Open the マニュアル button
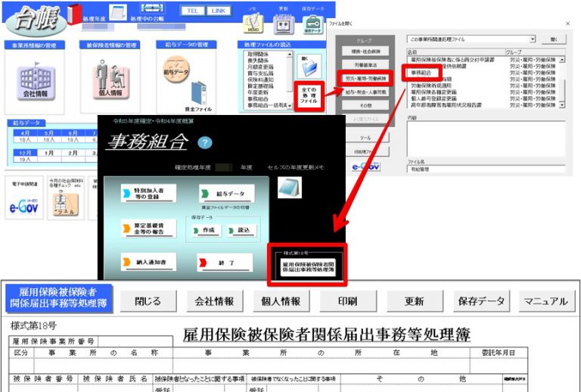The image size is (581, 392). (x=545, y=301)
